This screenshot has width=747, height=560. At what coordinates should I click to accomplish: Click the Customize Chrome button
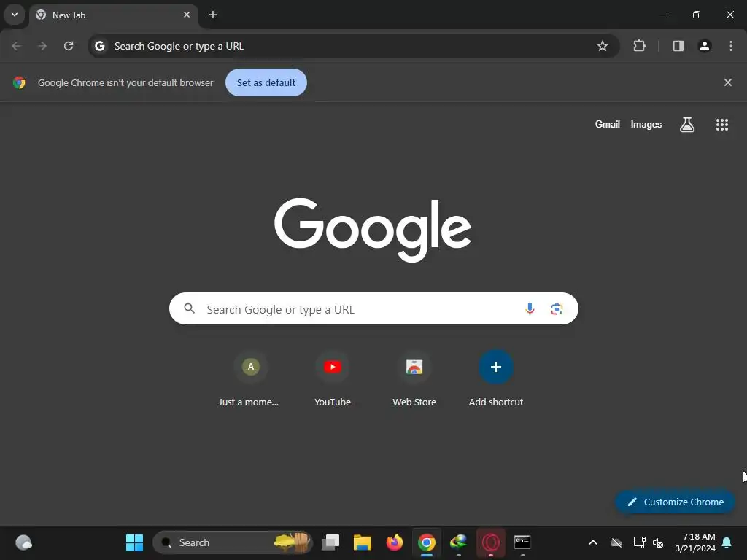pyautogui.click(x=675, y=502)
